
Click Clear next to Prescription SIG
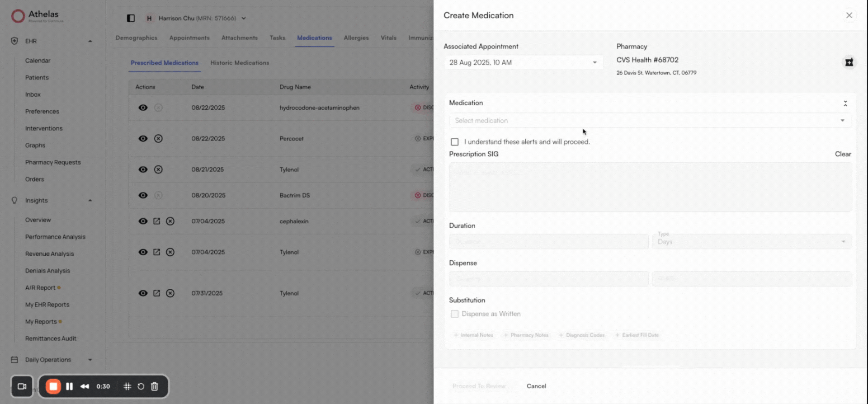click(843, 154)
